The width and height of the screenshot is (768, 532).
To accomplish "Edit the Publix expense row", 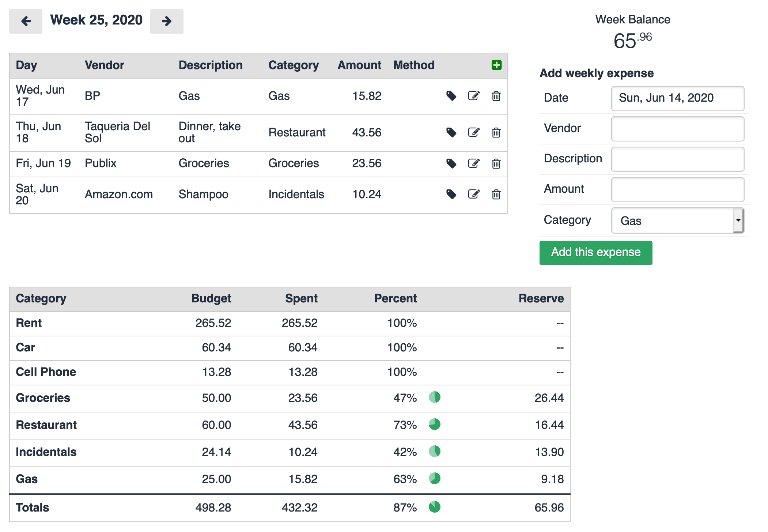I will [x=474, y=163].
